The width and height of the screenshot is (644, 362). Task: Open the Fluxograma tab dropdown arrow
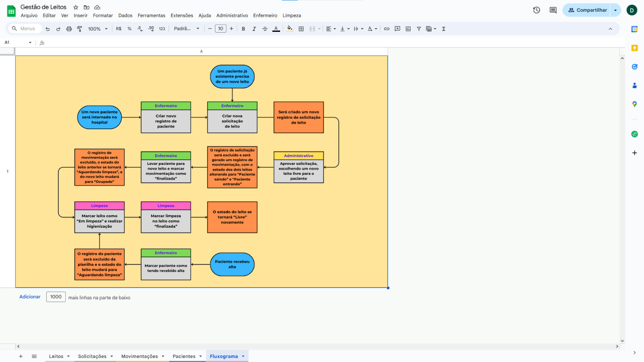point(243,356)
